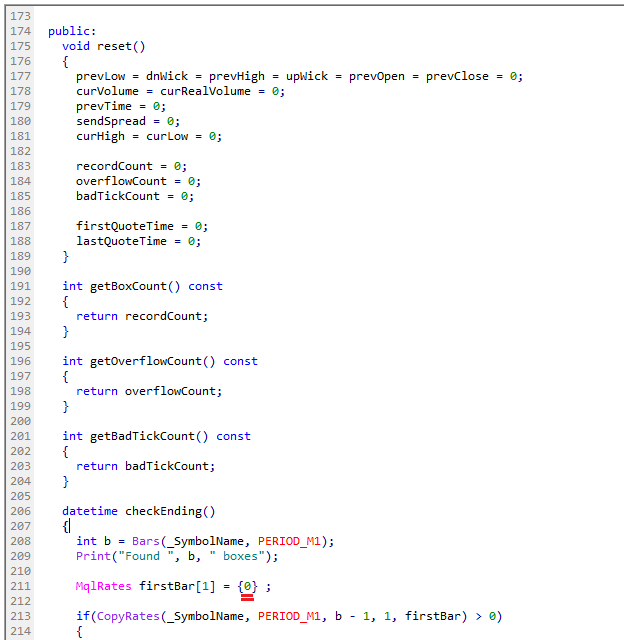
Task: Click the 'Bars' function call on line 208
Action: (146, 541)
